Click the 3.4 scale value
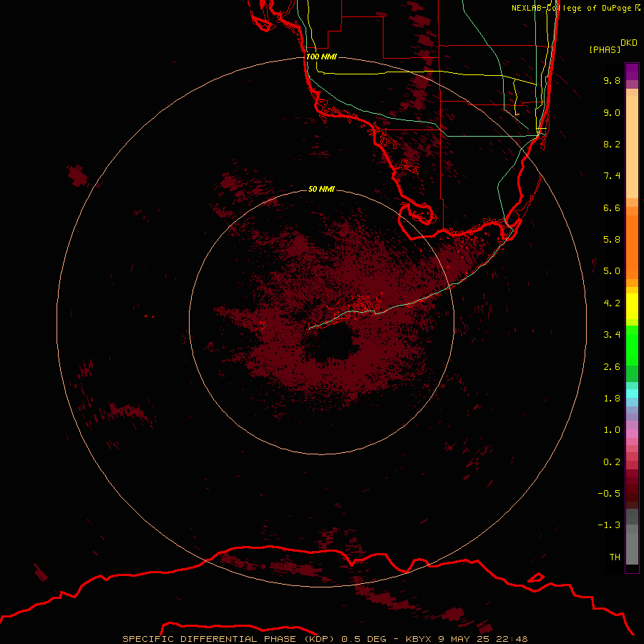This screenshot has width=644, height=644. pyautogui.click(x=612, y=335)
